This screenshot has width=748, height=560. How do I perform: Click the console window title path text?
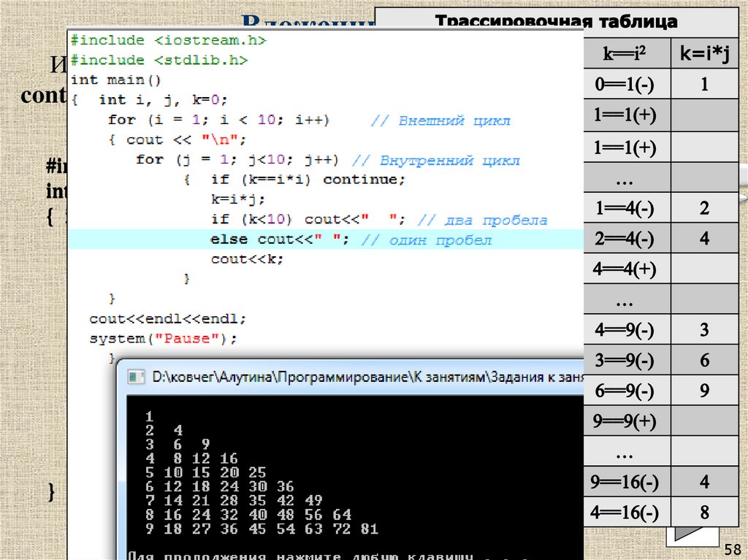[365, 377]
